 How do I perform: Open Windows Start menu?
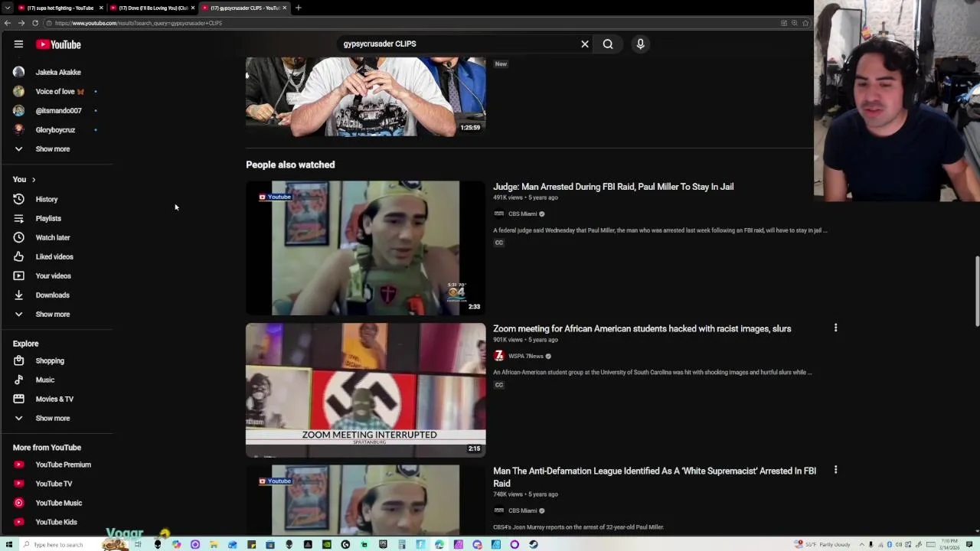point(11,544)
